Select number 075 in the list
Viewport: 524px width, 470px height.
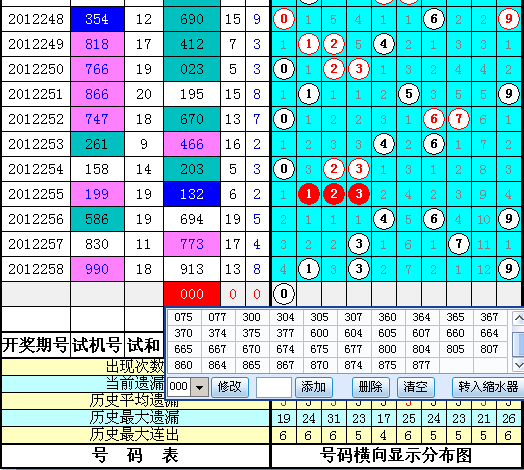coord(183,317)
